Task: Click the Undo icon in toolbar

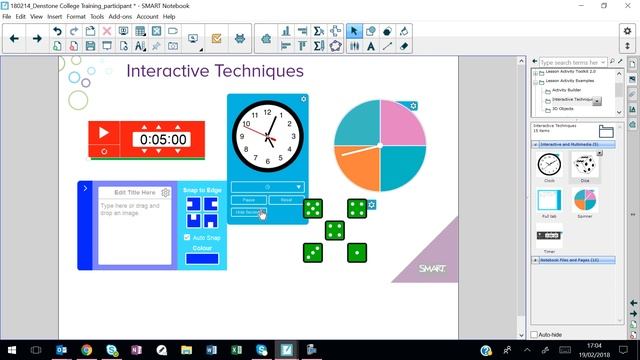Action: [57, 31]
